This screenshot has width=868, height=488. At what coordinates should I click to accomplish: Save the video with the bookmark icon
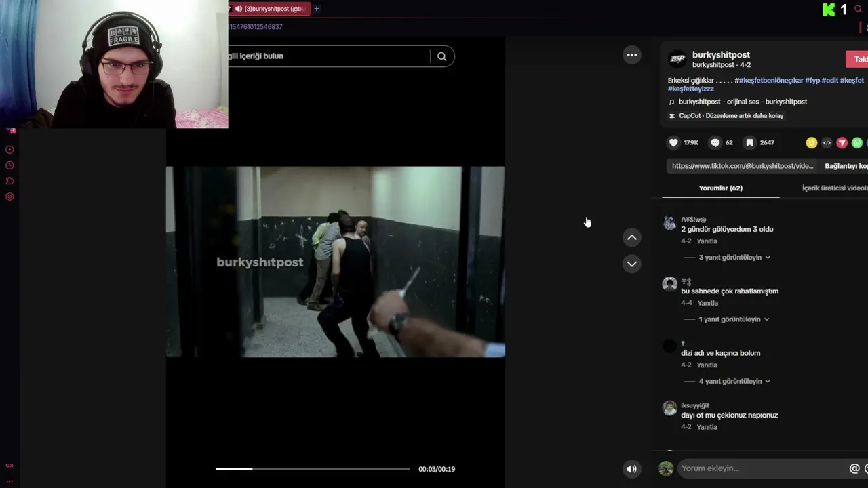coord(749,142)
